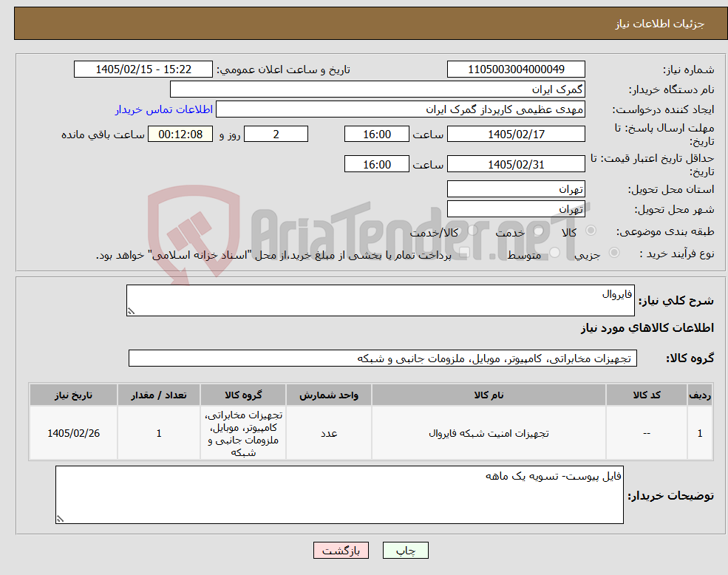Click the price validity date 1405/02/31

[516, 164]
